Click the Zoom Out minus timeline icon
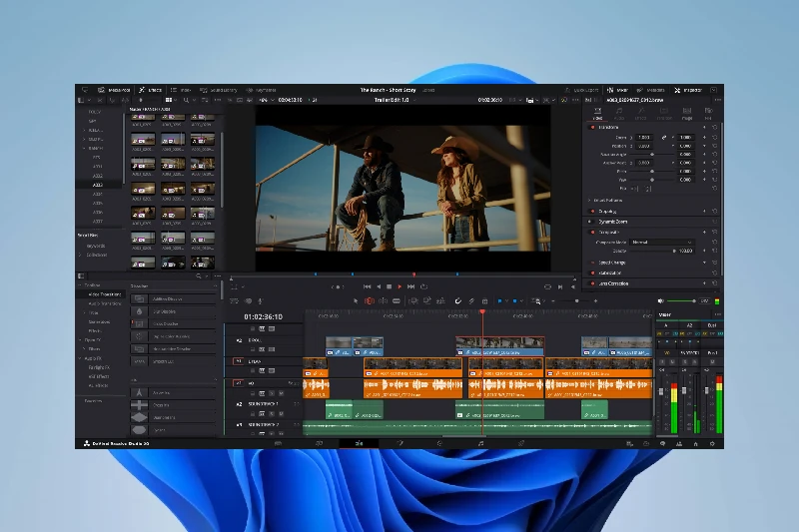The image size is (799, 532). pyautogui.click(x=553, y=300)
